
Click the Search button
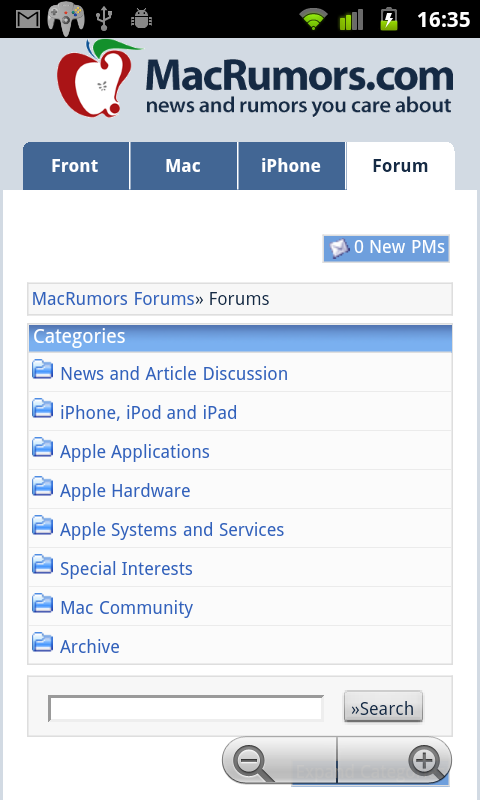[x=383, y=707]
